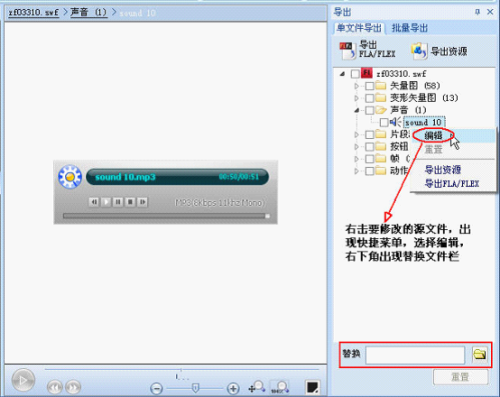Enable the zf03310.swf root checkbox
This screenshot has height=397, width=500.
355,74
